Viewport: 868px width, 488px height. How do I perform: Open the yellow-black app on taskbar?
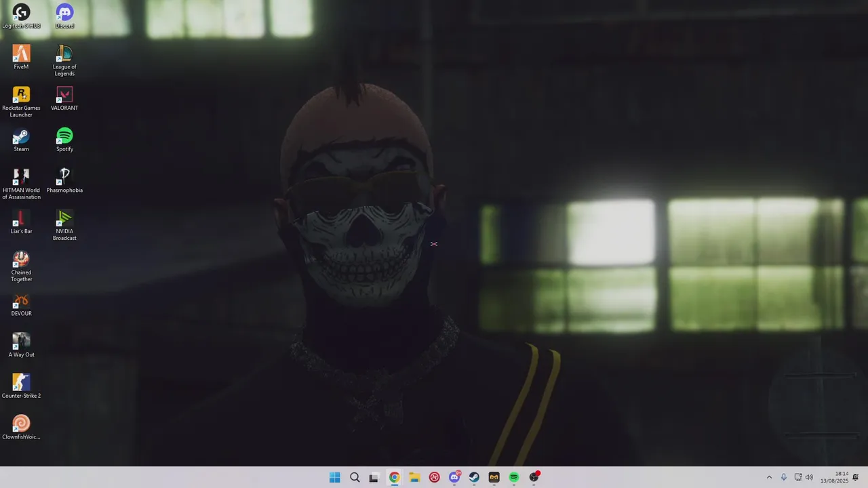494,477
